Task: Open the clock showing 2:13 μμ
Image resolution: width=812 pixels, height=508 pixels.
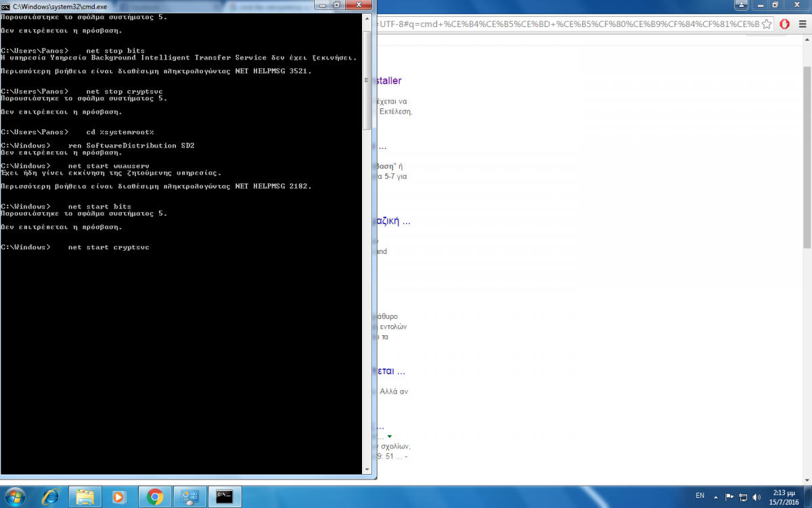Action: coord(784,496)
